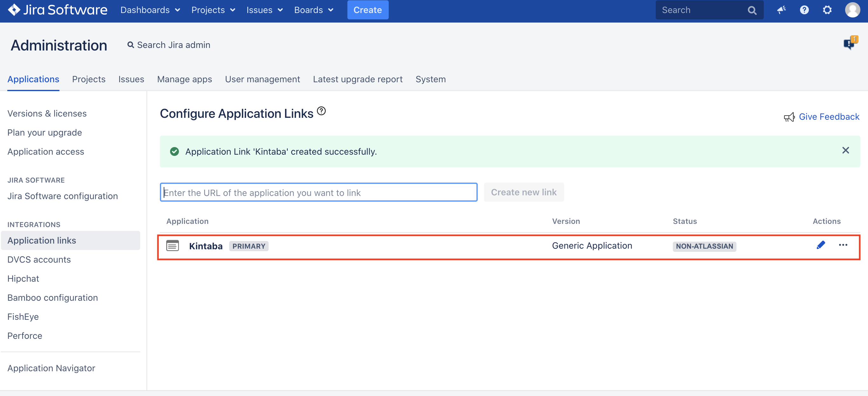Switch to the Manage apps tab

184,79
